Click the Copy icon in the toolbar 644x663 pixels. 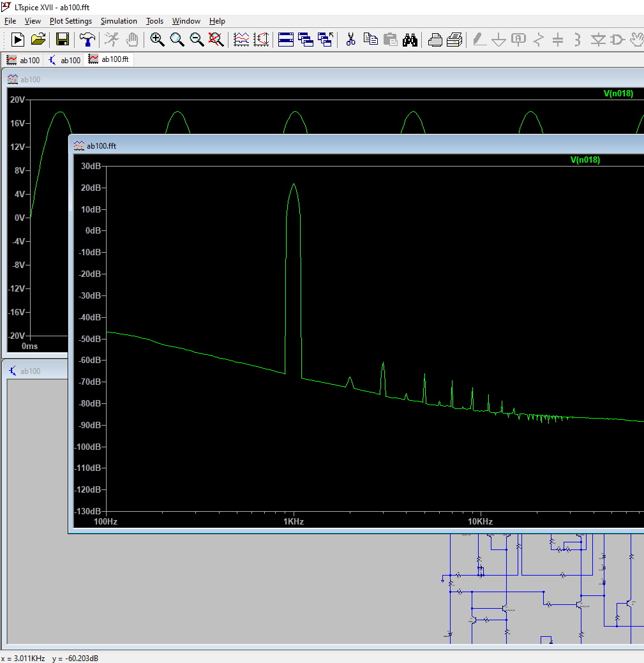(371, 40)
